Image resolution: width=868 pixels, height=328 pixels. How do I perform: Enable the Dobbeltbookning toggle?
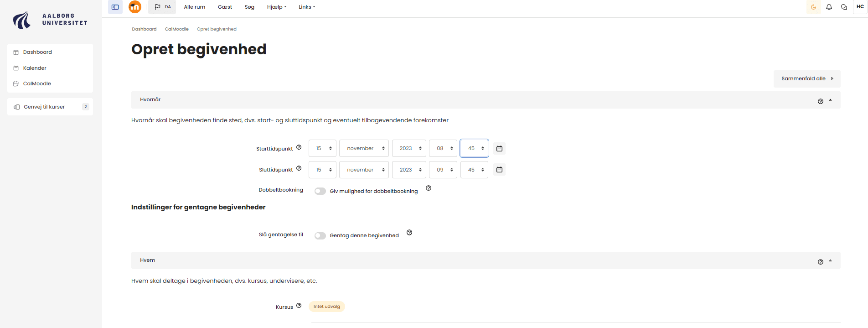(320, 191)
